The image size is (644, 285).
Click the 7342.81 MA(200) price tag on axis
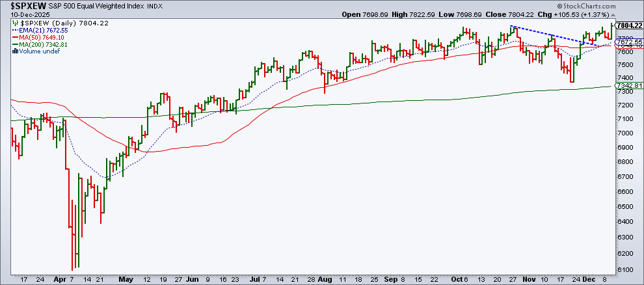coord(628,86)
